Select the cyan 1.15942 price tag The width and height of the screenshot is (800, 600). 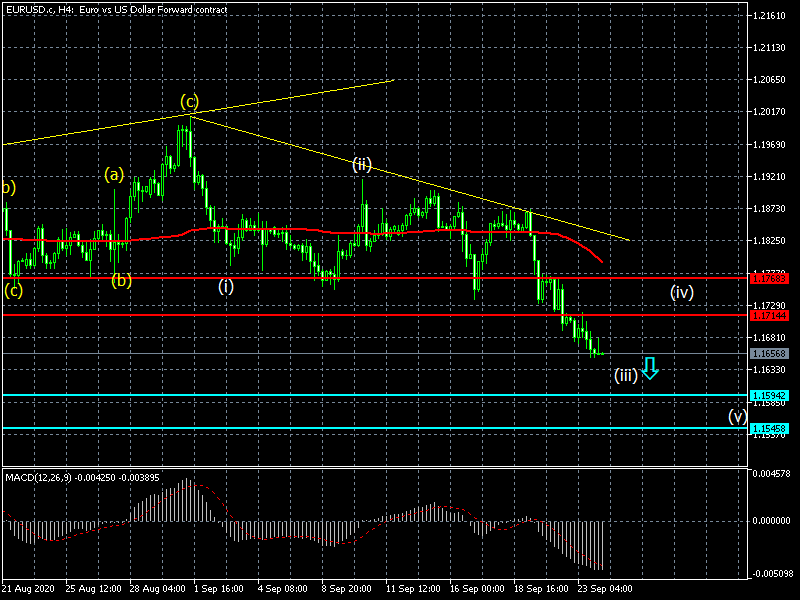pyautogui.click(x=769, y=395)
